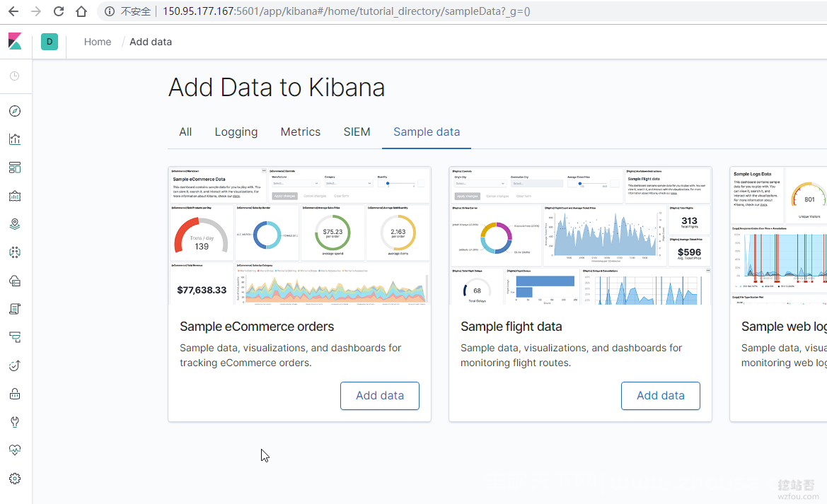
Task: Open Sample flight data dashboard thumbnail
Action: point(580,235)
